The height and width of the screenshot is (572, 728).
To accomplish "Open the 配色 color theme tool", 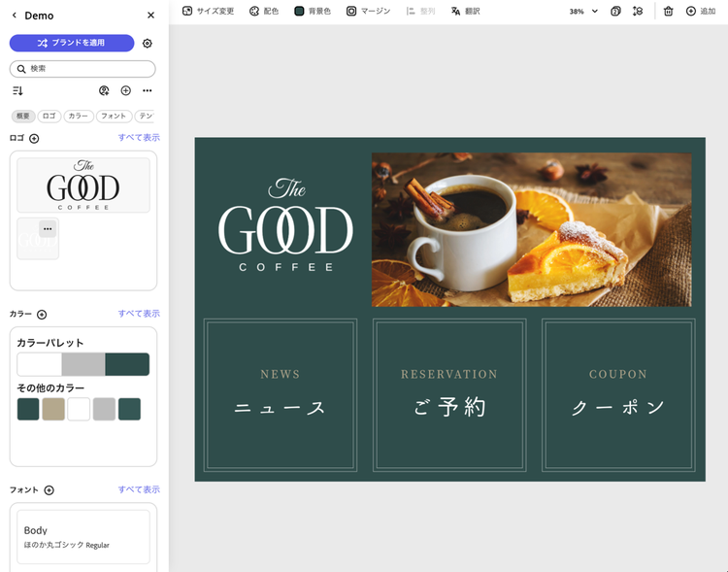I will (x=264, y=11).
